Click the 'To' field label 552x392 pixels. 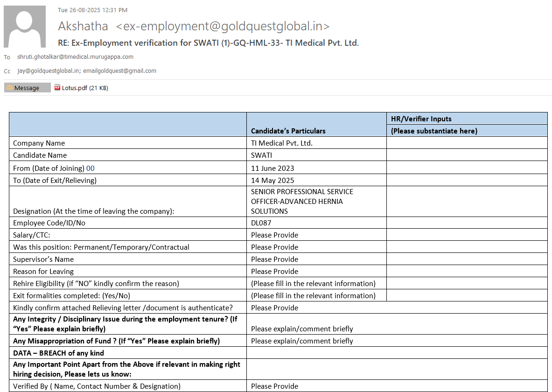[x=7, y=57]
